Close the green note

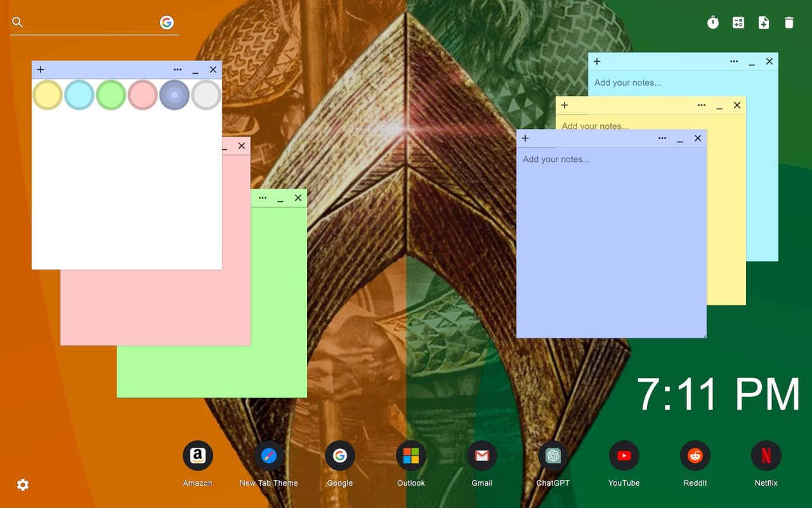(x=298, y=198)
